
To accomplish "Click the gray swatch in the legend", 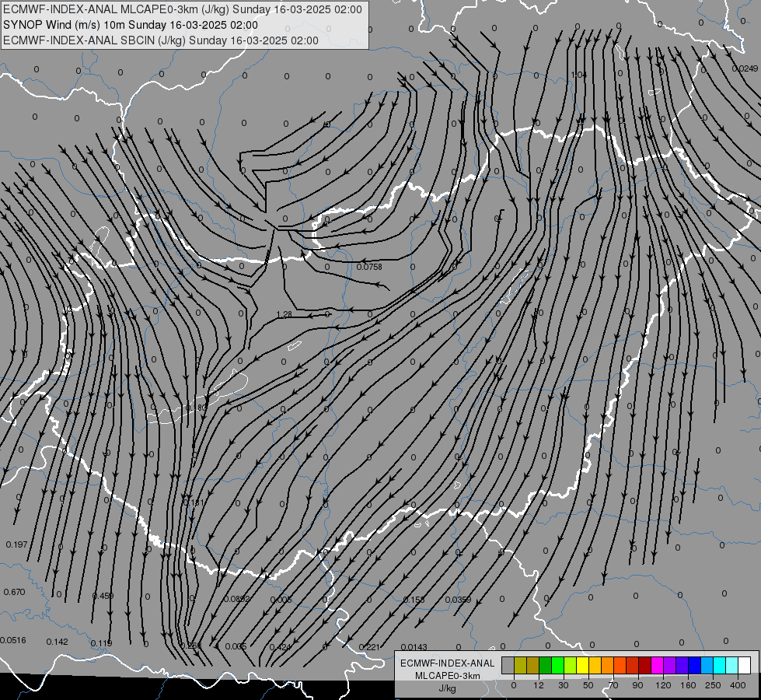I will (x=508, y=665).
